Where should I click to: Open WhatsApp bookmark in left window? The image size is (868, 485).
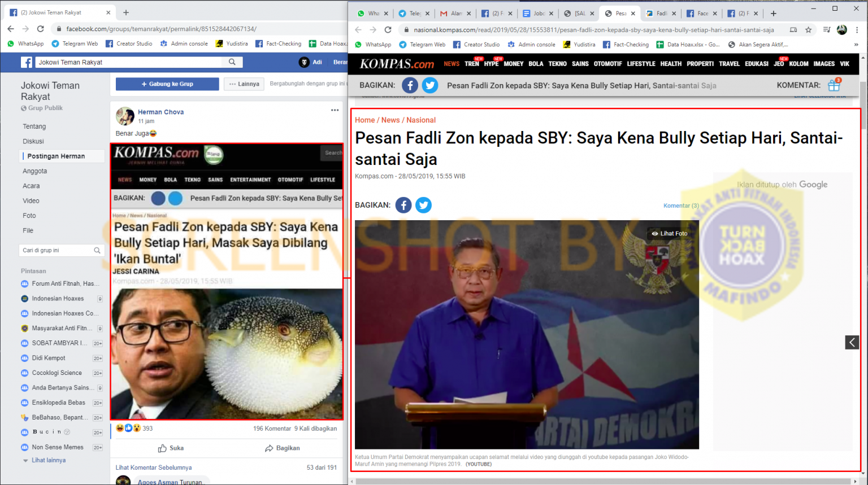point(25,43)
